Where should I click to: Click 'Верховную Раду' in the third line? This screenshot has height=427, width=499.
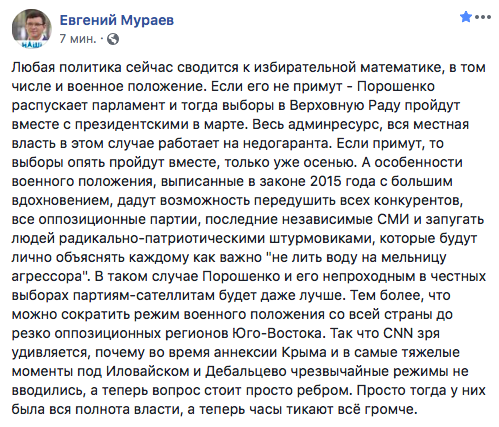click(345, 105)
